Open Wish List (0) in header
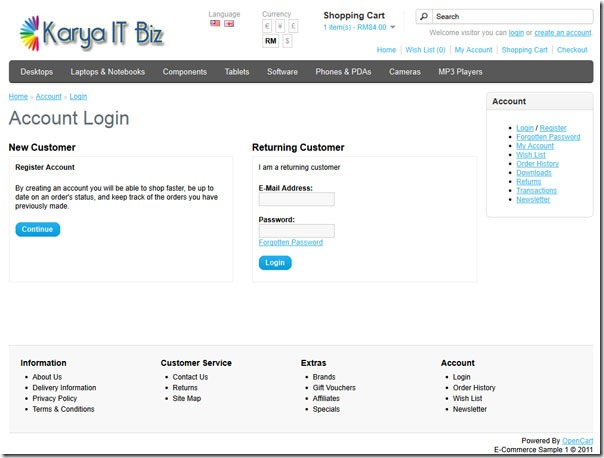This screenshot has height=458, width=604. tap(425, 50)
